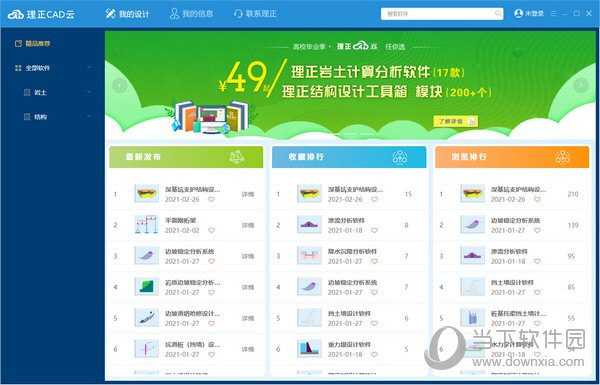Viewport: 600px width, 385px height.
Task: Click the 未登录 user avatar
Action: pyautogui.click(x=518, y=14)
